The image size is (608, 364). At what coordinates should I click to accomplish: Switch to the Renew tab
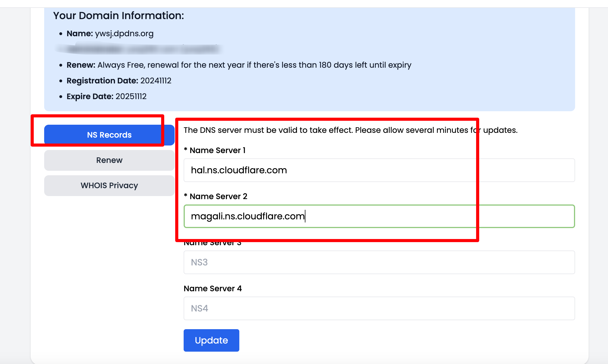pos(109,160)
